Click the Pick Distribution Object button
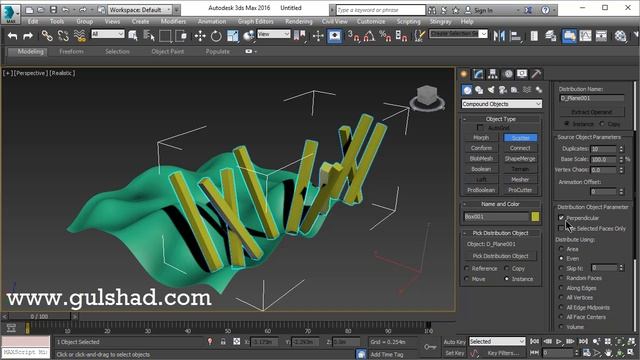The height and width of the screenshot is (360, 640). point(500,256)
